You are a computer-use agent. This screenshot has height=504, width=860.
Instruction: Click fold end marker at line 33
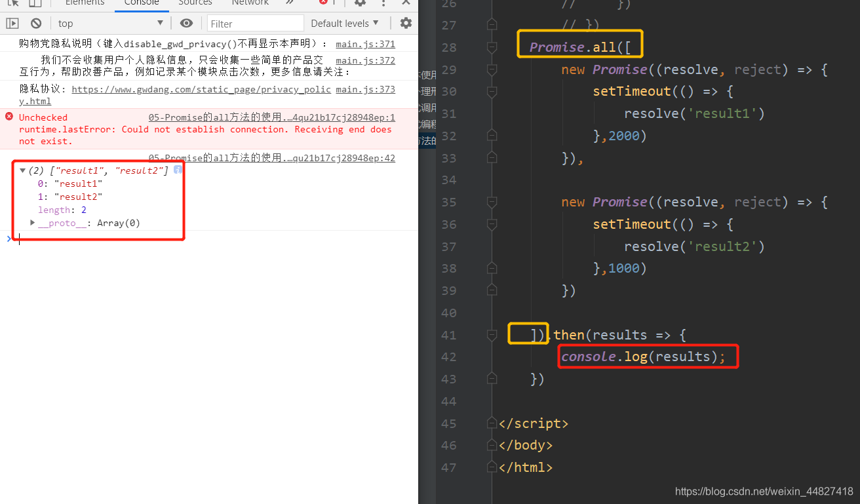point(492,158)
